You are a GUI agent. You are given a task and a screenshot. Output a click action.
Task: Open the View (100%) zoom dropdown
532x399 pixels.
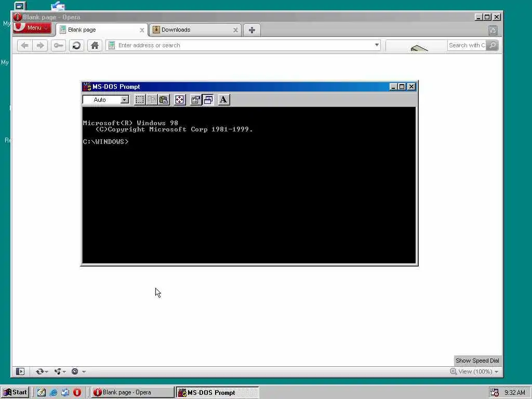point(478,371)
